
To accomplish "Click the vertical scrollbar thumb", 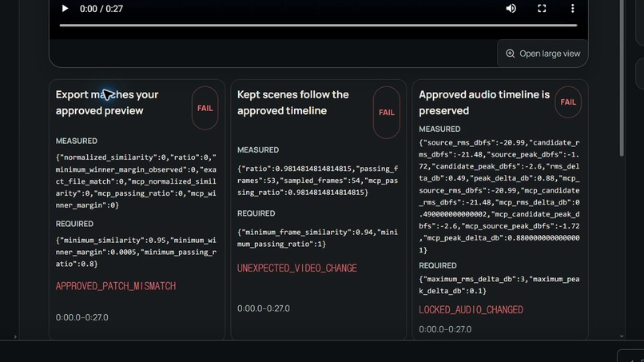I will click(x=622, y=78).
